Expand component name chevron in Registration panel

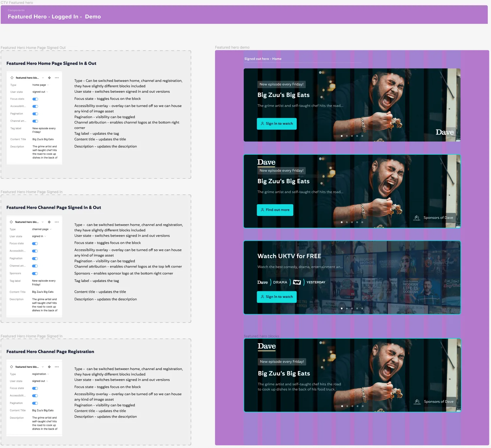click(x=43, y=367)
